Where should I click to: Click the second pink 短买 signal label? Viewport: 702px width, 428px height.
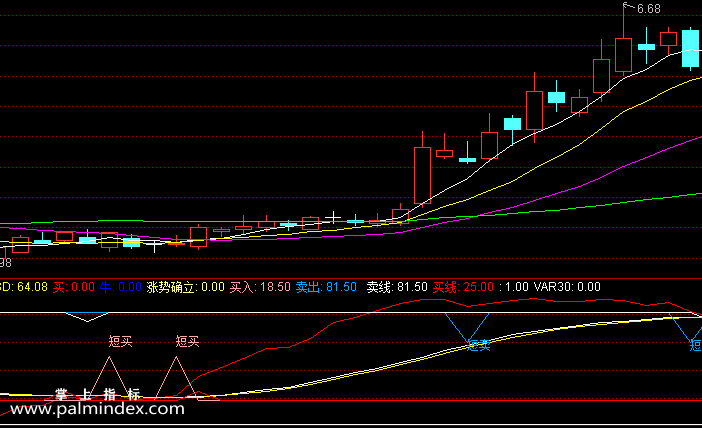(x=187, y=342)
